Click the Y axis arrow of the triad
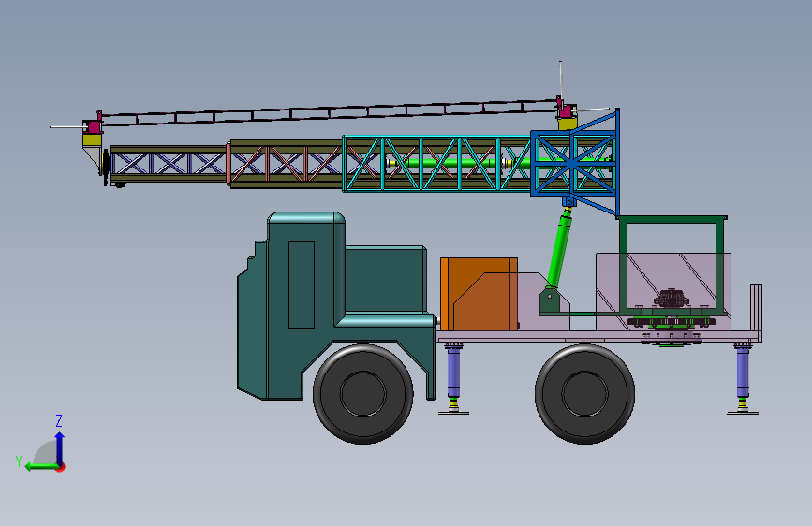This screenshot has width=812, height=526. point(40,467)
